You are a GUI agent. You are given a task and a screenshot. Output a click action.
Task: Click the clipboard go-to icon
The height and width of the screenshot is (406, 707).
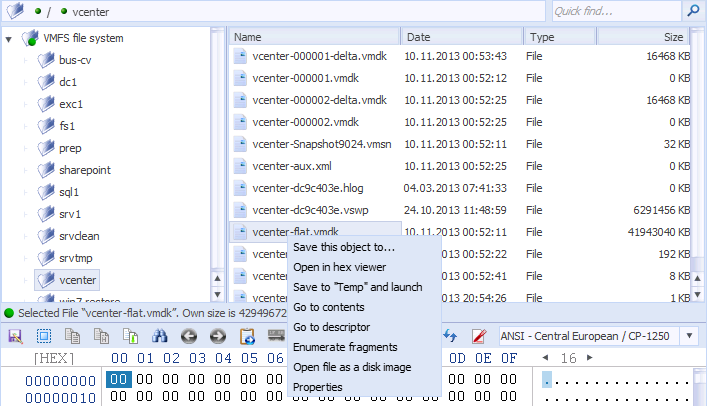coord(247,336)
